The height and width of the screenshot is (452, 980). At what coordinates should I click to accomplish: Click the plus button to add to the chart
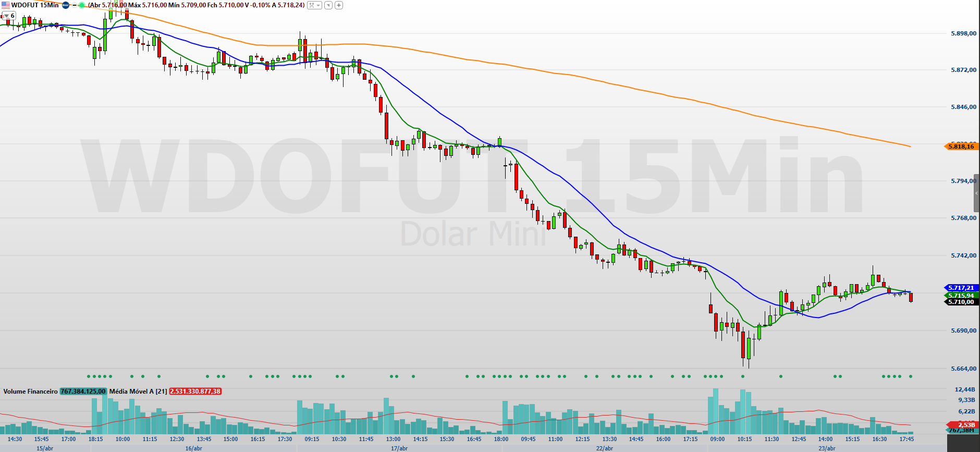click(339, 5)
